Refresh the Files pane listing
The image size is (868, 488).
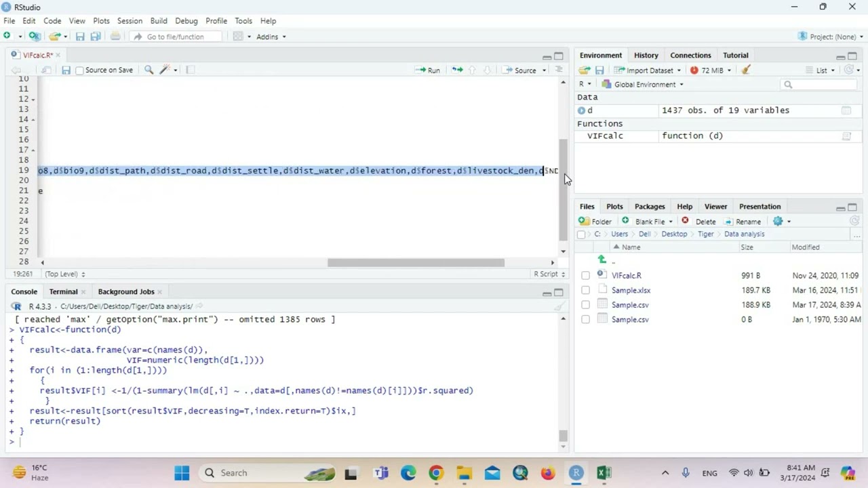point(854,221)
